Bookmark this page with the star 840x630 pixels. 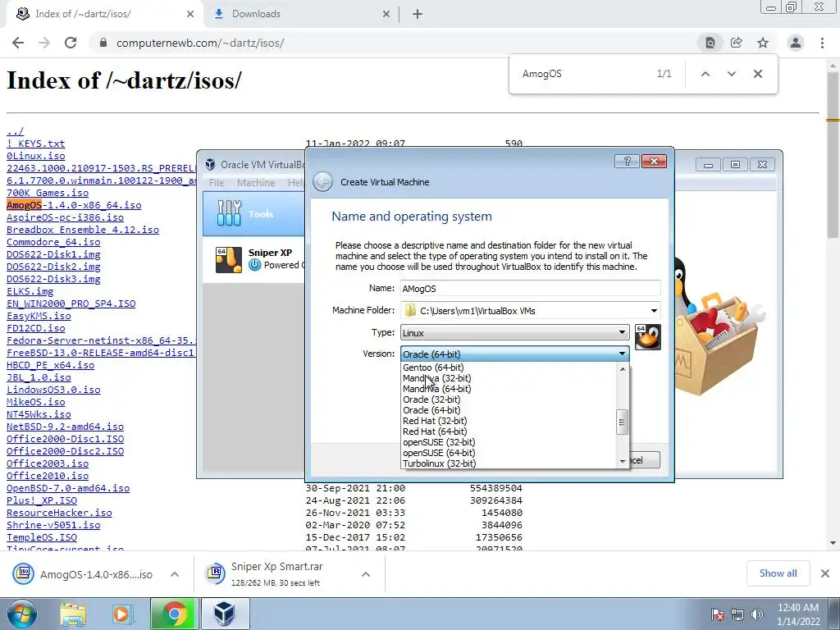[x=763, y=43]
